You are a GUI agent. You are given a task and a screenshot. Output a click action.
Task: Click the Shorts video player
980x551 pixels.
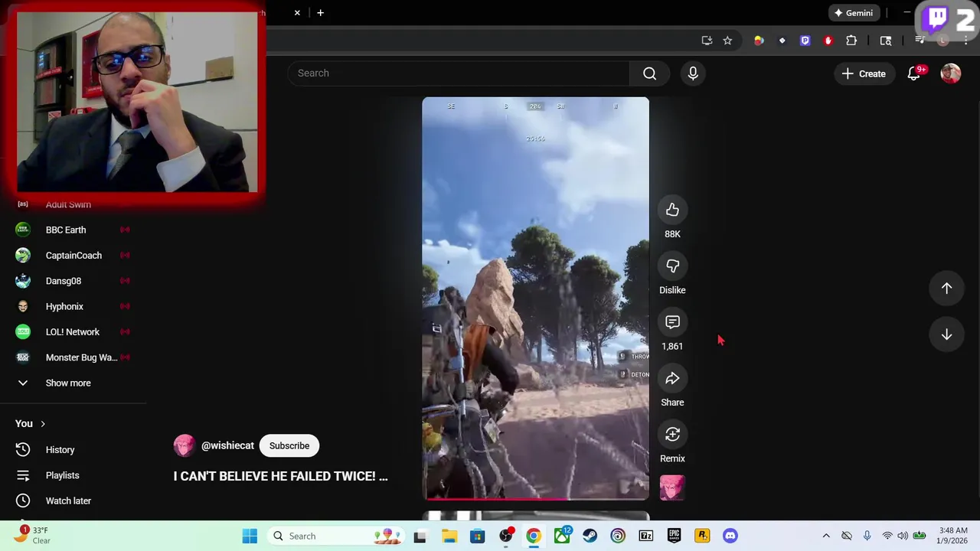(535, 298)
